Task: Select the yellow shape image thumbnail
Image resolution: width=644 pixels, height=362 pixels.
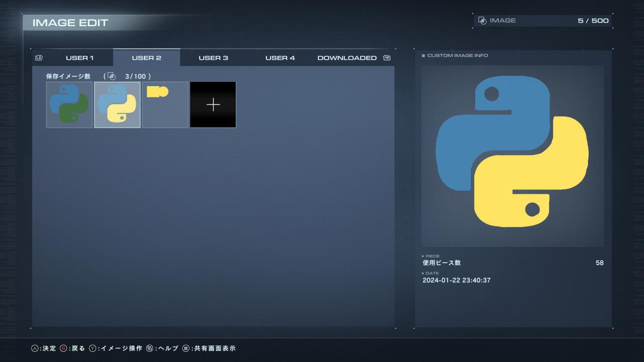Action: pos(165,105)
